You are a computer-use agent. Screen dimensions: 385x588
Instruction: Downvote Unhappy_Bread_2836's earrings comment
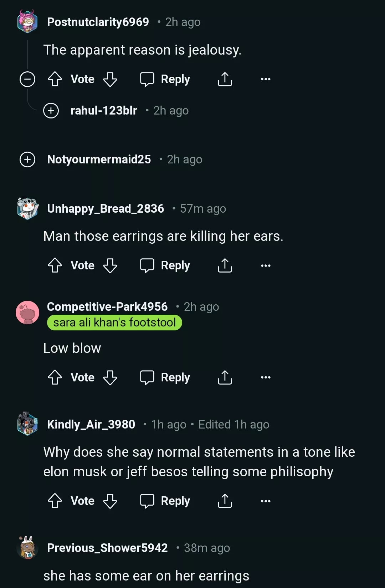[110, 265]
